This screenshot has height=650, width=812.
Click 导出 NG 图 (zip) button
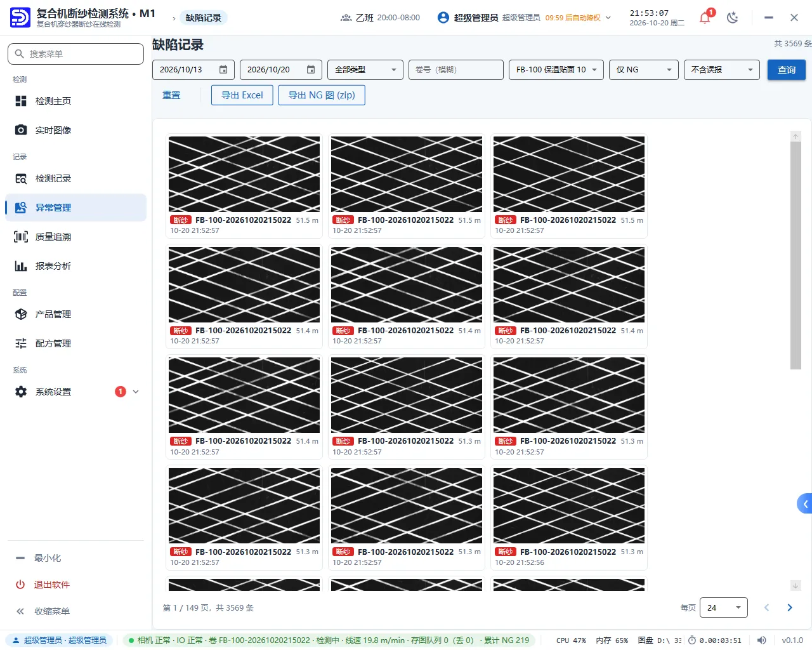click(x=322, y=95)
